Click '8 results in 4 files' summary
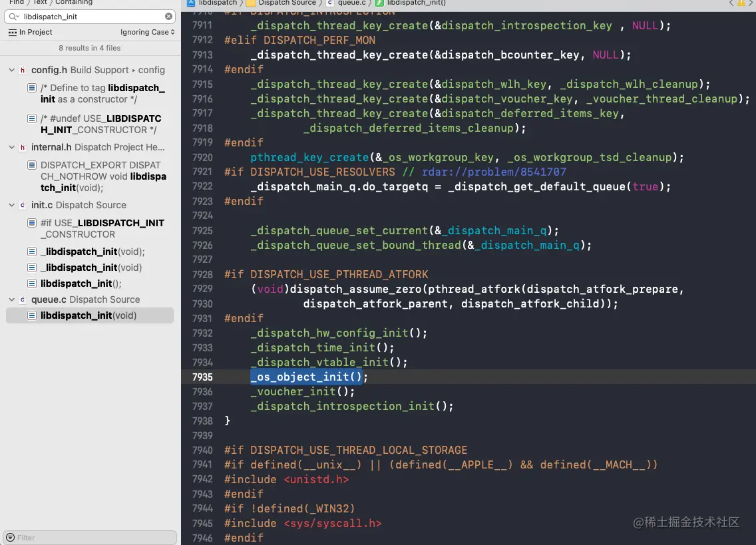756x545 pixels. click(x=90, y=48)
